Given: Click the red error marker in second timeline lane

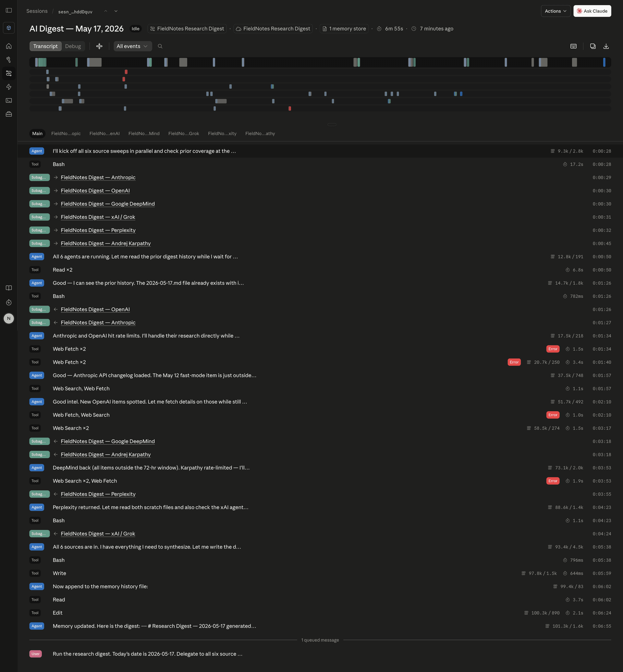Looking at the screenshot, I should (x=124, y=79).
